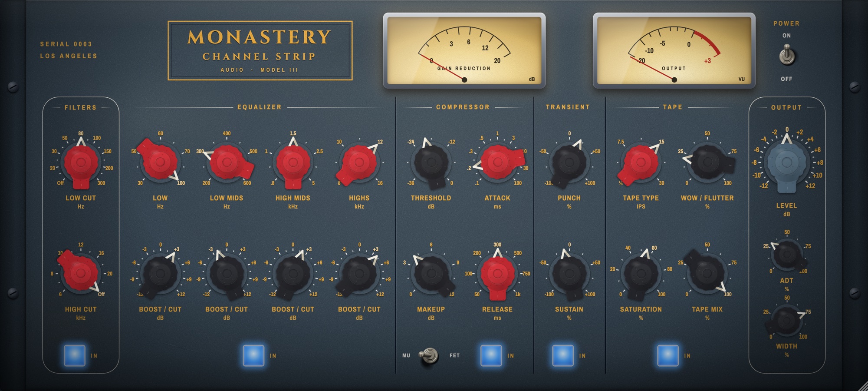The height and width of the screenshot is (391, 868).
Task: Click the Boost/Cut knob under Highs
Action: [359, 274]
